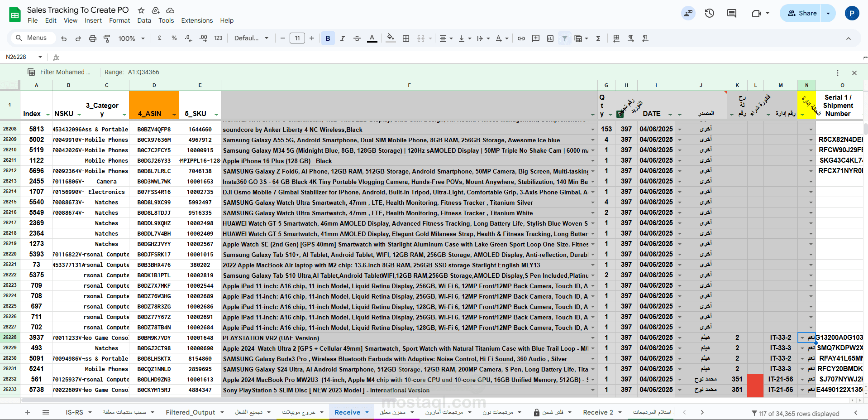Select the paint format roller tool
The image size is (868, 420).
107,39
